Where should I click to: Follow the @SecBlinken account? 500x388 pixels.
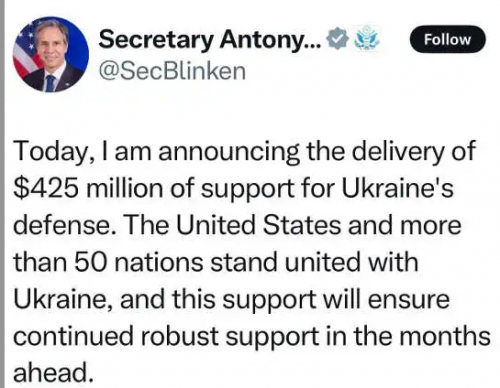447,39
